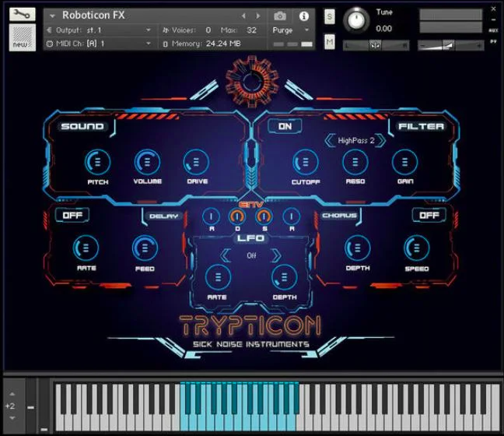Viewport: 504px width, 436px height.
Task: Click the filter Gain knob
Action: (x=404, y=162)
